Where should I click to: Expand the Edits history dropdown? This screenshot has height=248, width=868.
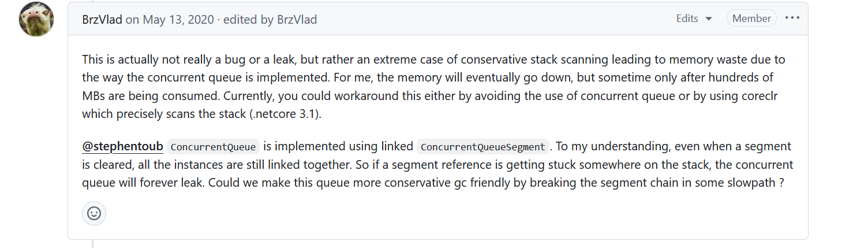pyautogui.click(x=694, y=18)
